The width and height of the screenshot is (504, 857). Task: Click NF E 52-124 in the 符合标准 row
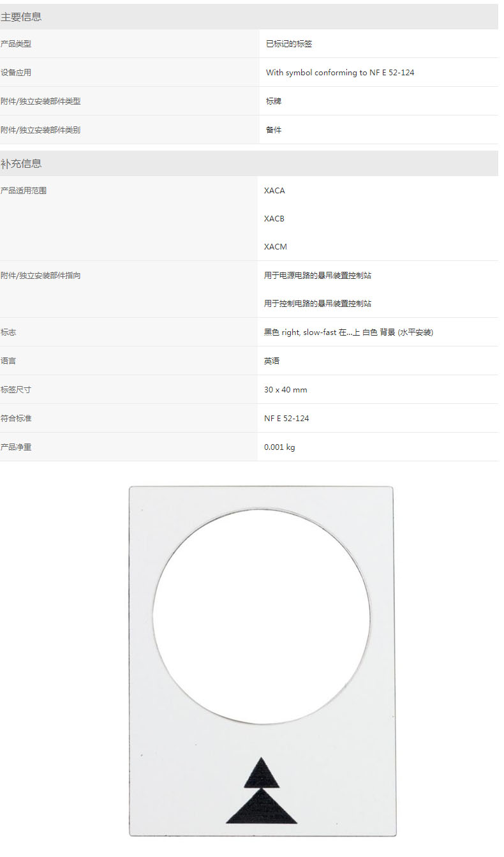point(286,419)
